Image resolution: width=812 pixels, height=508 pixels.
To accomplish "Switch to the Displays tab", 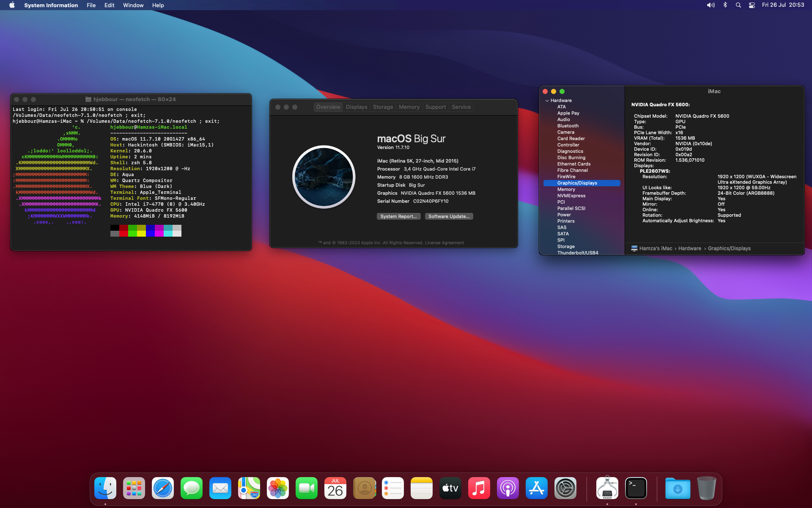I will coord(356,107).
